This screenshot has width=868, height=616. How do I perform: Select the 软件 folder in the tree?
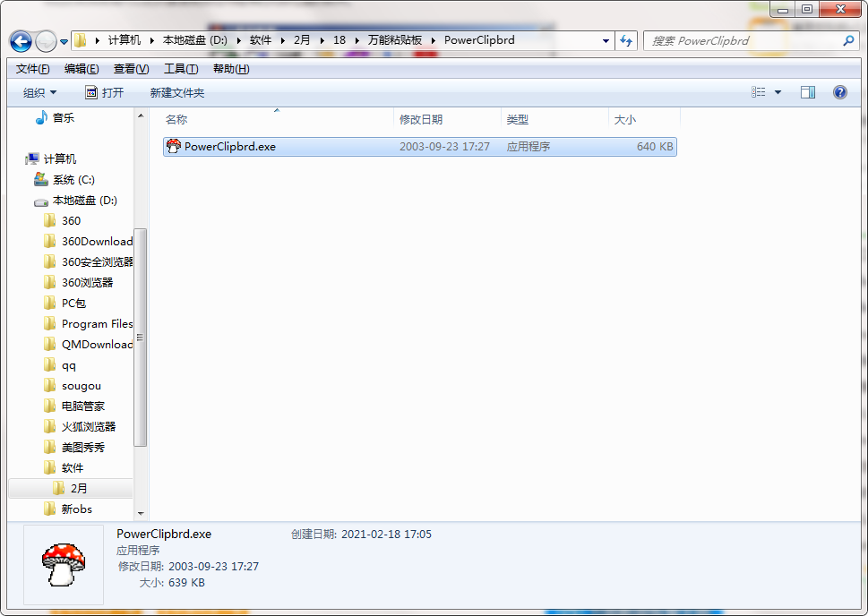[73, 467]
